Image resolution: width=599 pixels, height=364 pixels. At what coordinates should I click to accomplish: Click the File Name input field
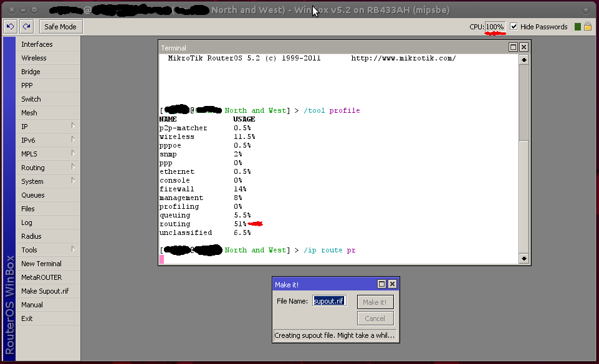(x=329, y=301)
